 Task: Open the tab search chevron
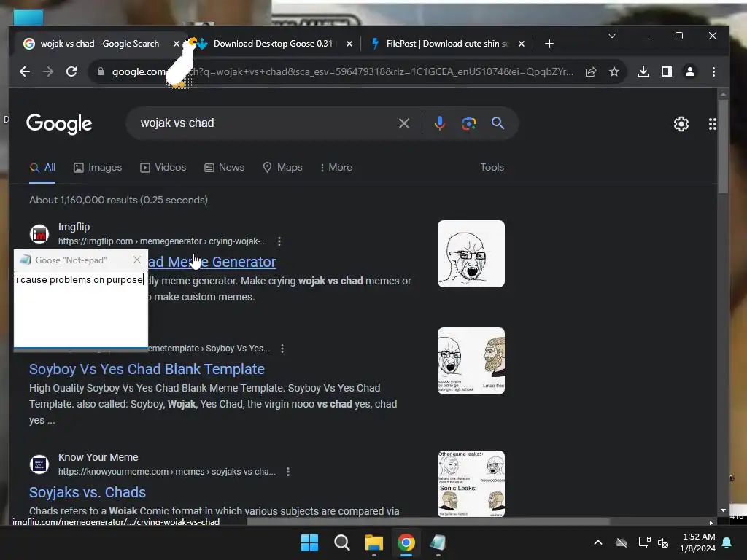612,36
